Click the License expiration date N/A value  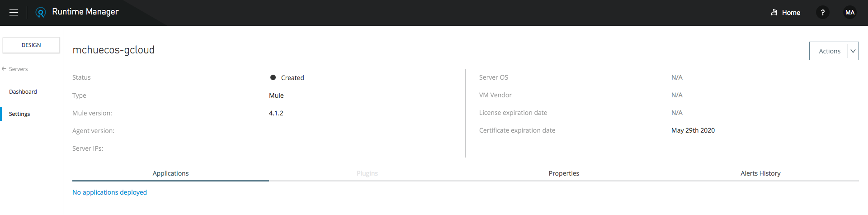677,113
